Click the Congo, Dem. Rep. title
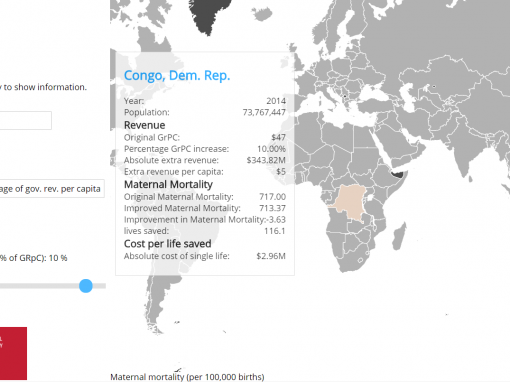The image size is (510, 382). tap(177, 76)
